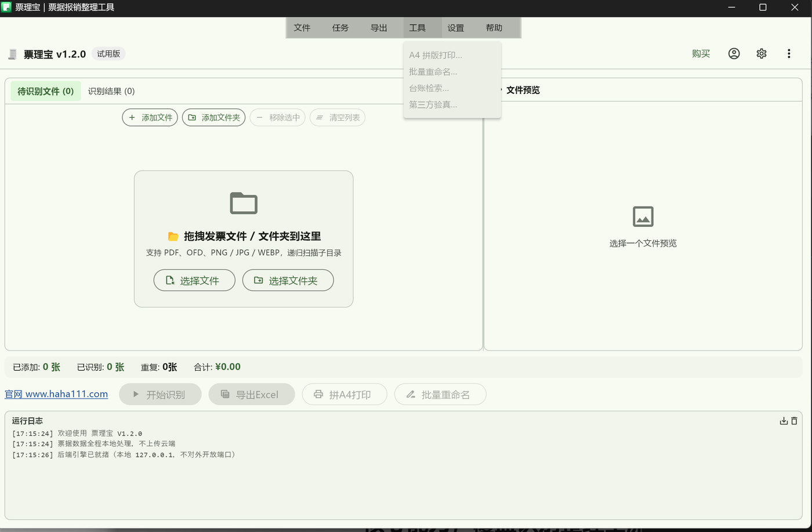Click the 移除选中 button
This screenshot has width=812, height=532.
tap(278, 117)
